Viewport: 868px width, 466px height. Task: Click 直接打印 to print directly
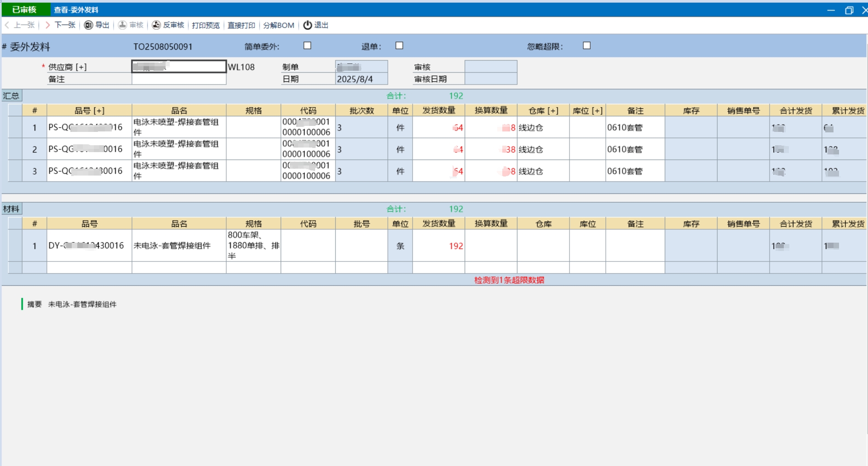pos(241,25)
